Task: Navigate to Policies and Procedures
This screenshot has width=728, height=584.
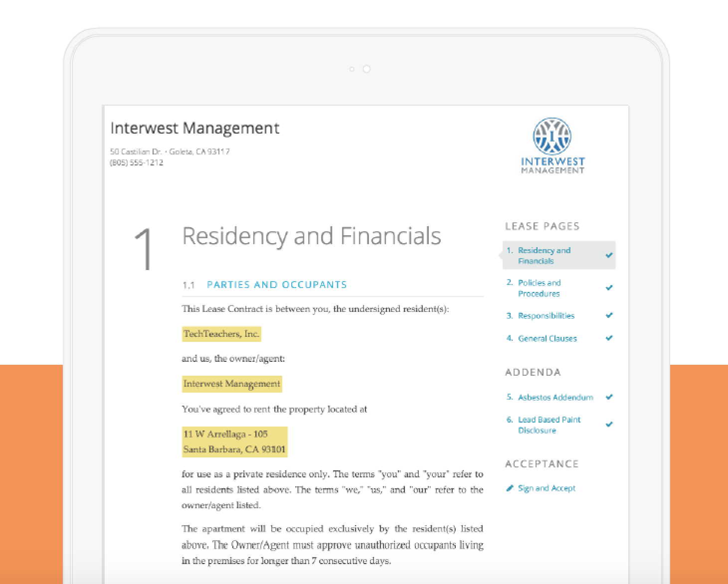Action: pos(540,288)
